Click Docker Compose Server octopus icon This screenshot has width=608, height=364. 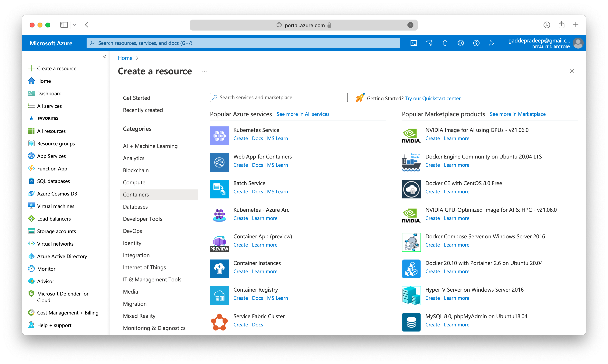coord(411,242)
